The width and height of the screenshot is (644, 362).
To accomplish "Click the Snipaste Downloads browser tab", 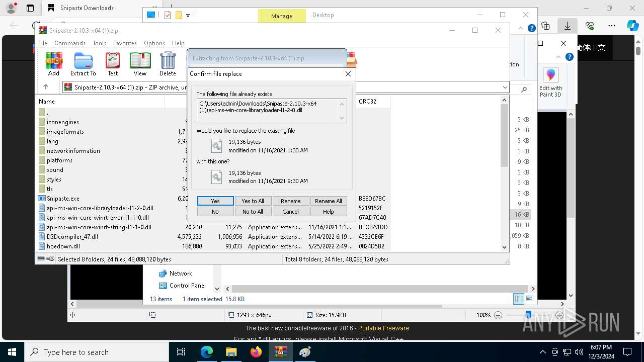I will click(x=87, y=8).
